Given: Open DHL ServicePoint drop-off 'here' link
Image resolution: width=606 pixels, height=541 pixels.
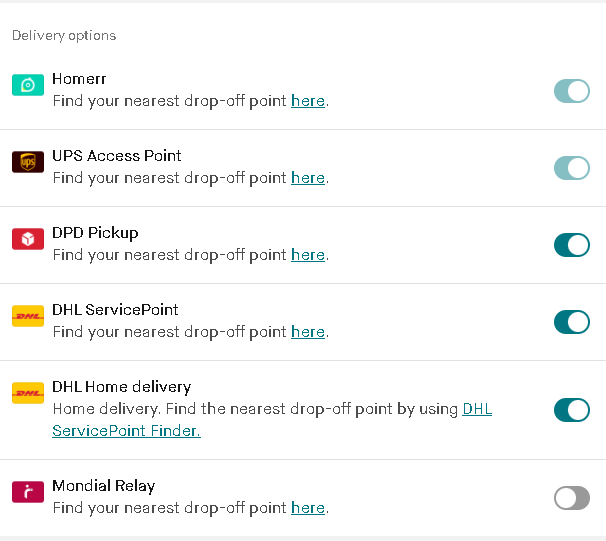Looking at the screenshot, I should [308, 332].
